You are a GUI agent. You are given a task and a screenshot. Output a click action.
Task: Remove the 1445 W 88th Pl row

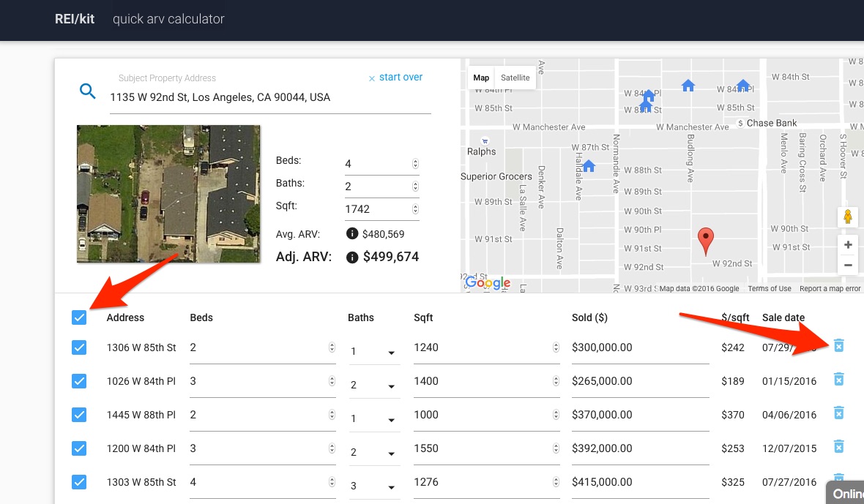tap(839, 413)
